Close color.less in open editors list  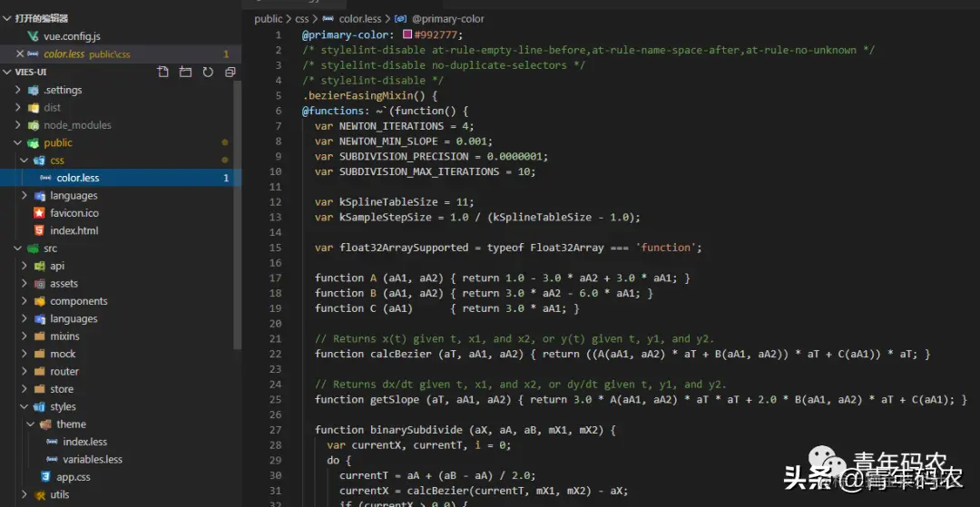click(20, 54)
